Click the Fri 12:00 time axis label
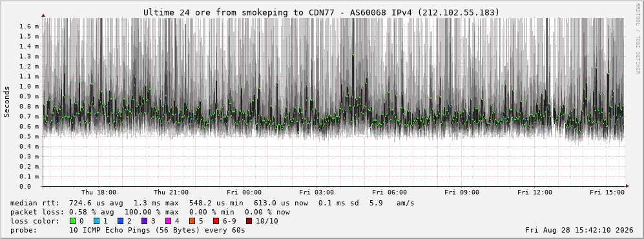Image resolution: width=644 pixels, height=239 pixels. pyautogui.click(x=535, y=192)
